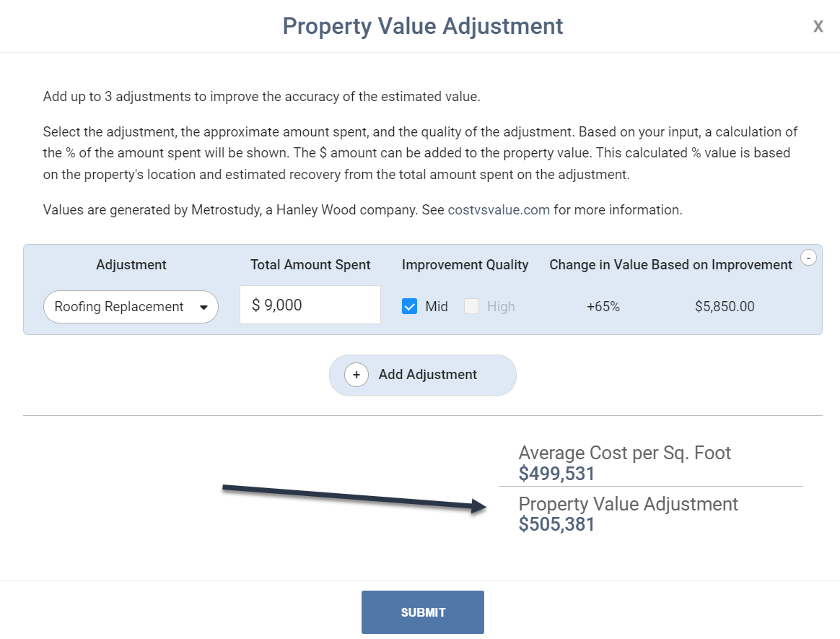Check the High improvement quality checkbox
Image resolution: width=840 pixels, height=639 pixels.
click(471, 306)
